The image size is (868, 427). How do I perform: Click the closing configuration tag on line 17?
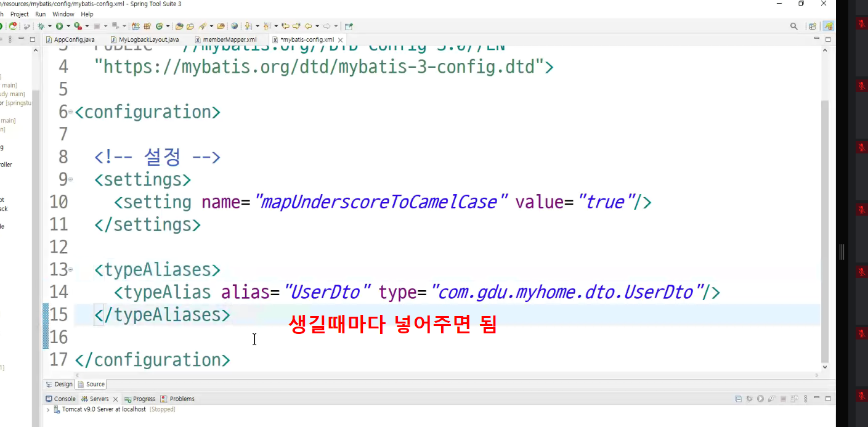[x=152, y=360]
